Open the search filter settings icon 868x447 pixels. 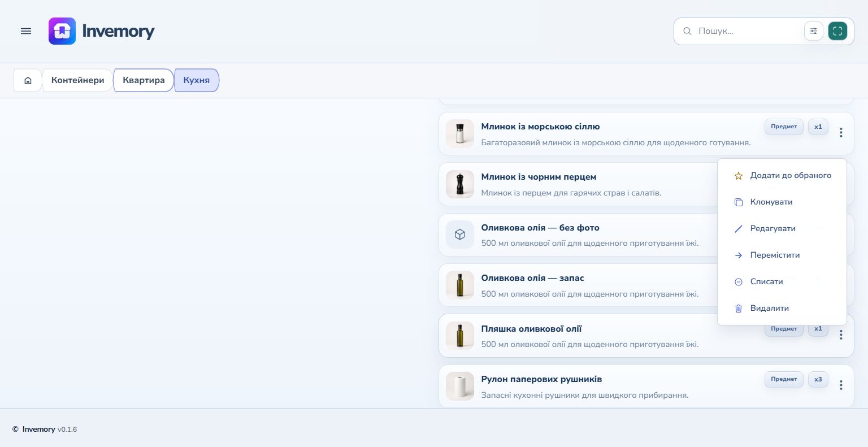(814, 31)
